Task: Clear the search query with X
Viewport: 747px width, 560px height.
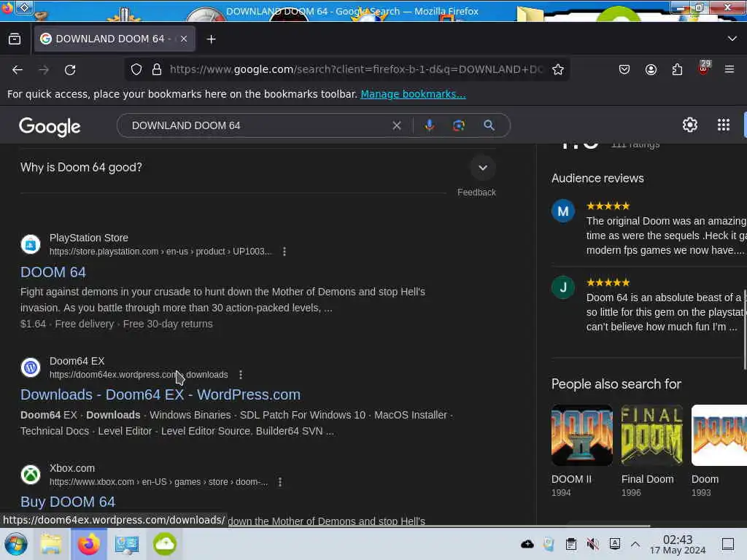Action: 396,125
